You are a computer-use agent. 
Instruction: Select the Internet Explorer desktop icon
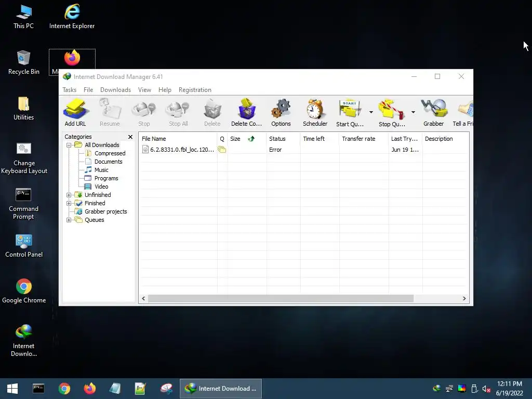pyautogui.click(x=72, y=17)
